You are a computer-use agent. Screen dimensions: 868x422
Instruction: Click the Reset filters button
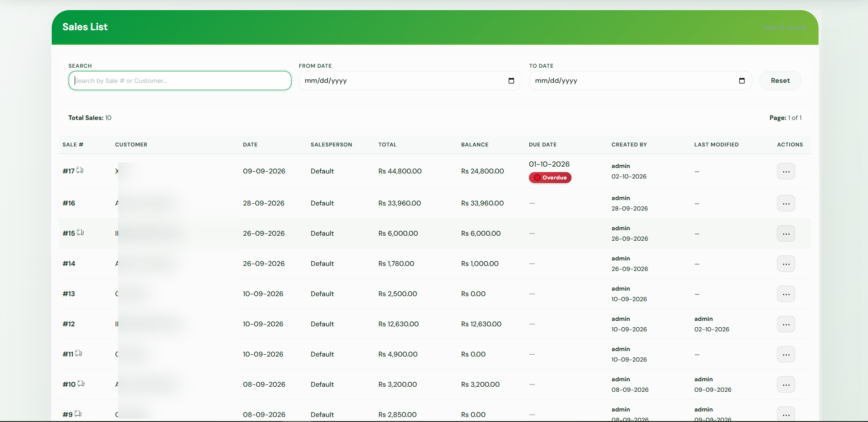click(x=780, y=81)
